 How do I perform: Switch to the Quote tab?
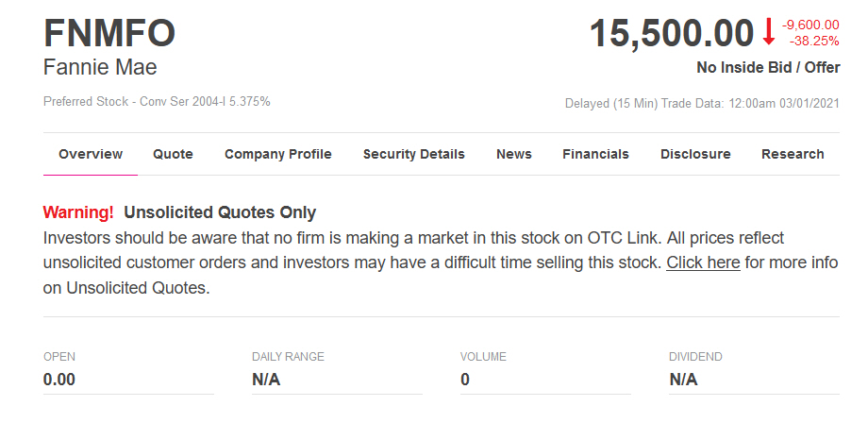tap(173, 154)
